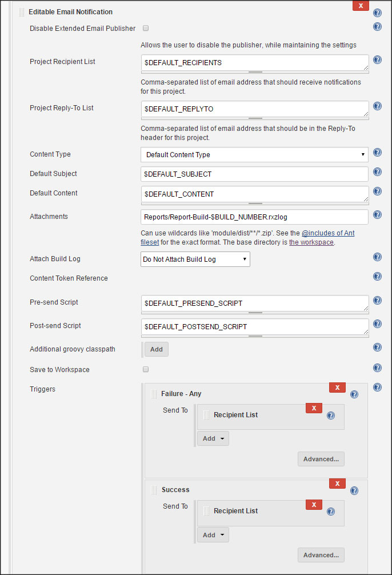The height and width of the screenshot is (575, 392).
Task: Open help for Success trigger Recipient List
Action: point(331,512)
